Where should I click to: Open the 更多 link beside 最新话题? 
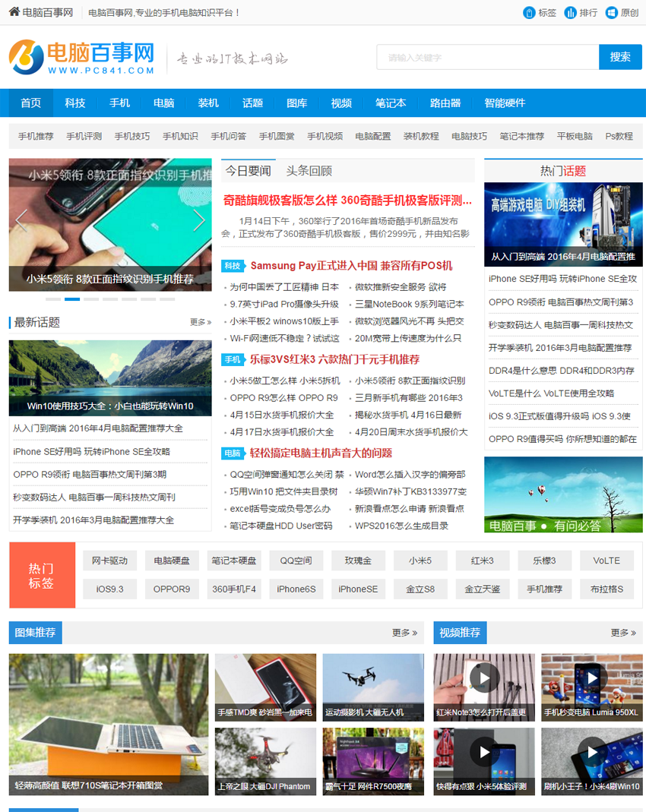click(201, 322)
